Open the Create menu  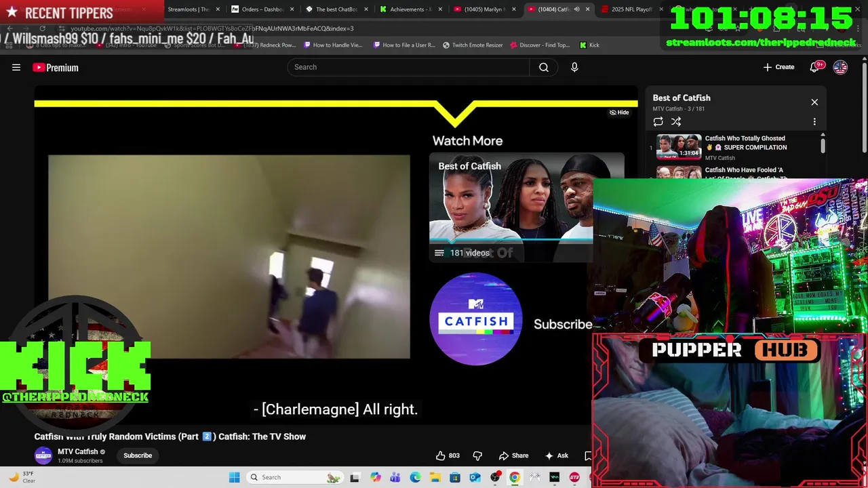point(778,67)
